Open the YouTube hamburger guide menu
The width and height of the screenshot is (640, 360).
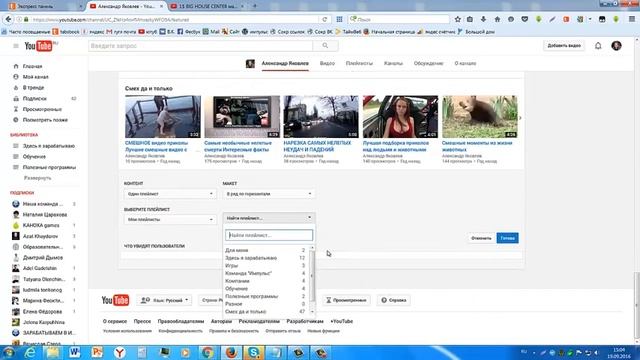click(16, 46)
